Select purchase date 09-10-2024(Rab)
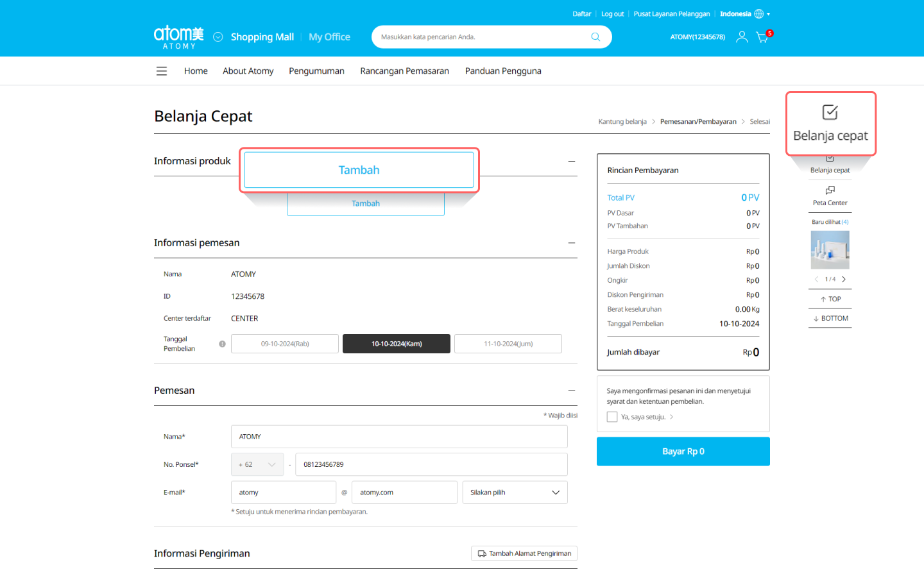The image size is (924, 572). point(285,344)
